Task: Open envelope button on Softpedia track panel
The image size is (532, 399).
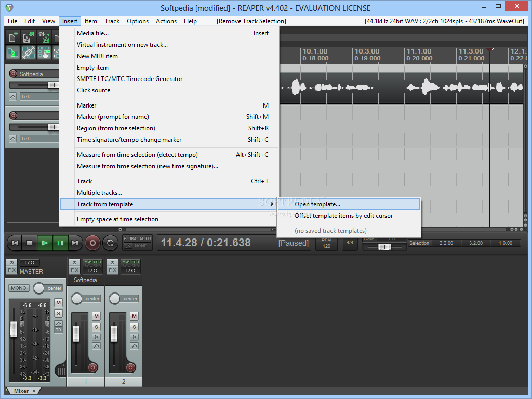Action: (x=13, y=96)
